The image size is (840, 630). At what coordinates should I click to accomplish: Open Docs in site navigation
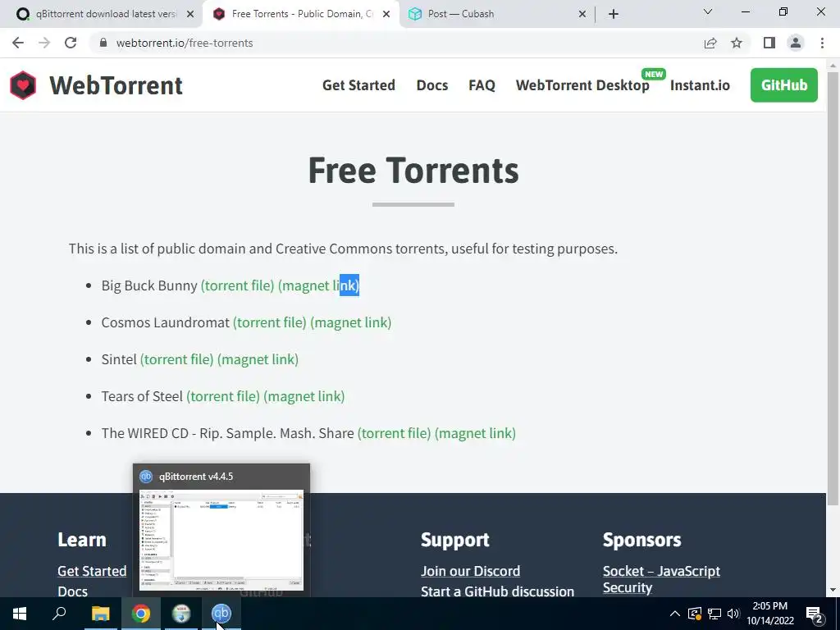(431, 85)
